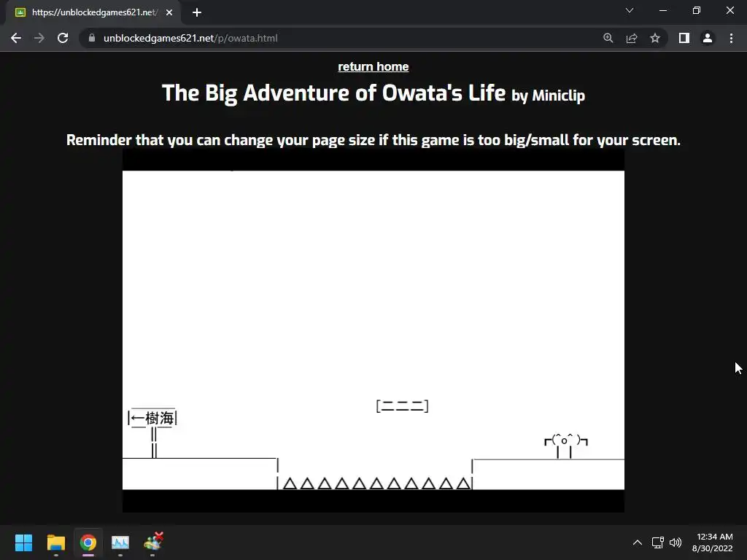This screenshot has height=560, width=747.
Task: Click the floating [===] platform
Action: click(402, 406)
